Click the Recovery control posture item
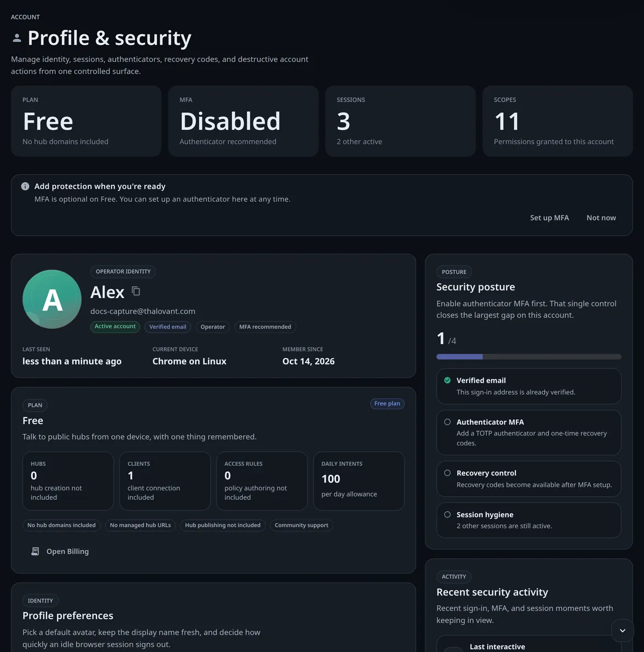Image resolution: width=644 pixels, height=652 pixels. 528,479
